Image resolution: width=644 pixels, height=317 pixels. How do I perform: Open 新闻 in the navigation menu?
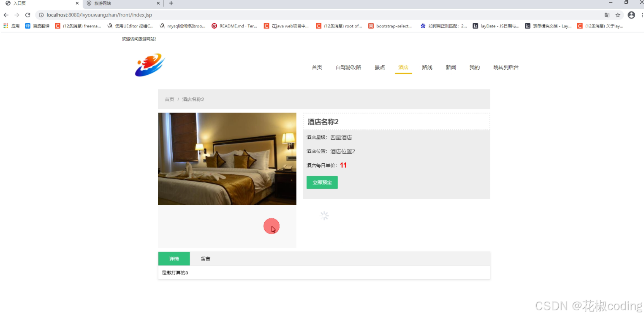451,68
